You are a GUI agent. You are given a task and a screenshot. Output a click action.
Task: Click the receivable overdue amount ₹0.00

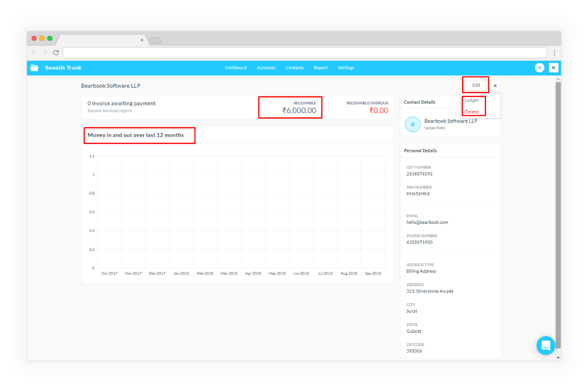[x=379, y=111]
